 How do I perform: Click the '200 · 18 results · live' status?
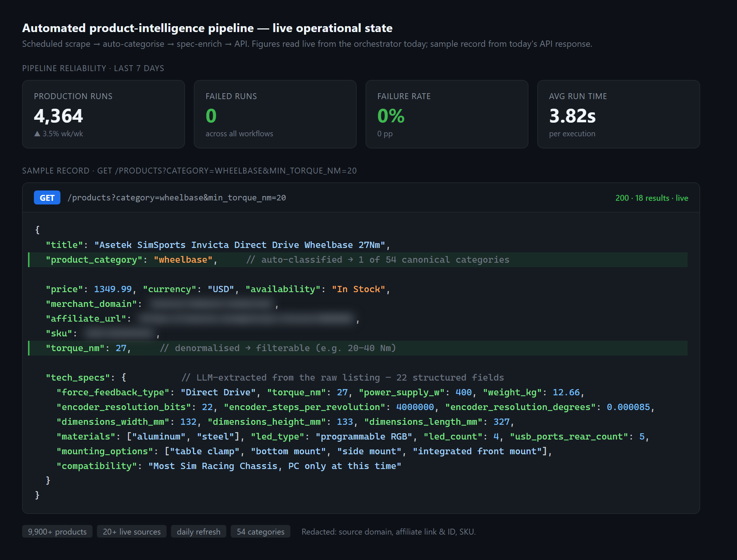coord(652,198)
